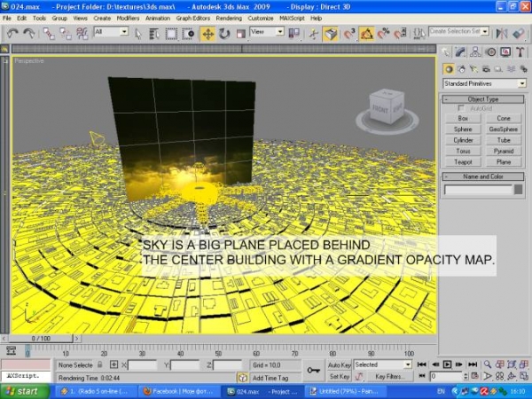Image resolution: width=532 pixels, height=399 pixels.
Task: Click the Undo arrow icon
Action: click(x=12, y=34)
